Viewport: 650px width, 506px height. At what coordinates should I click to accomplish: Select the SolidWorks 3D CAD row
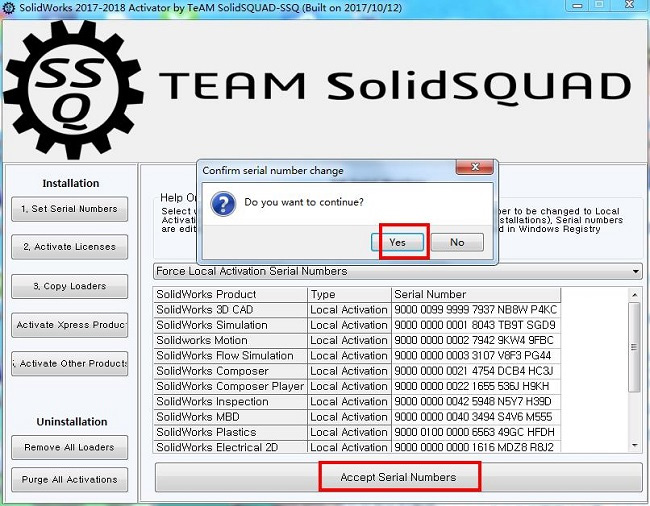pos(357,310)
